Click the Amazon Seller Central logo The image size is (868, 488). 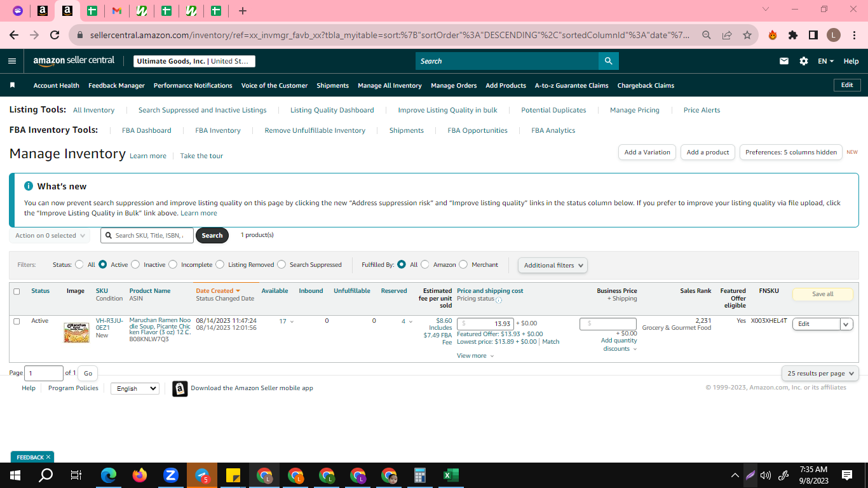(74, 61)
